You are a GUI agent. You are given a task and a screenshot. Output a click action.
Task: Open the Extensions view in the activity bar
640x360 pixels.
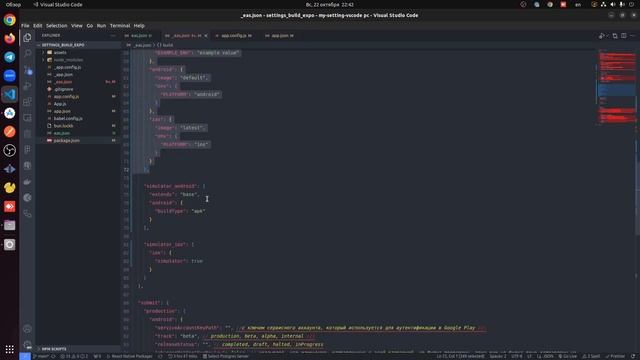[x=27, y=102]
